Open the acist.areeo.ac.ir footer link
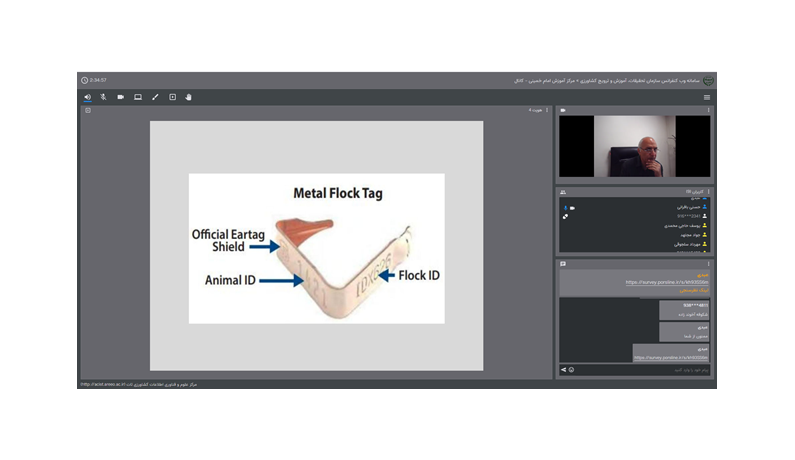 tap(103, 384)
